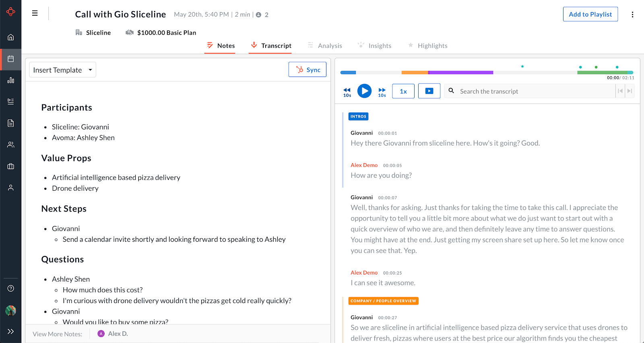The height and width of the screenshot is (343, 644).
Task: Rewind the recording 10 seconds
Action: coord(347,92)
